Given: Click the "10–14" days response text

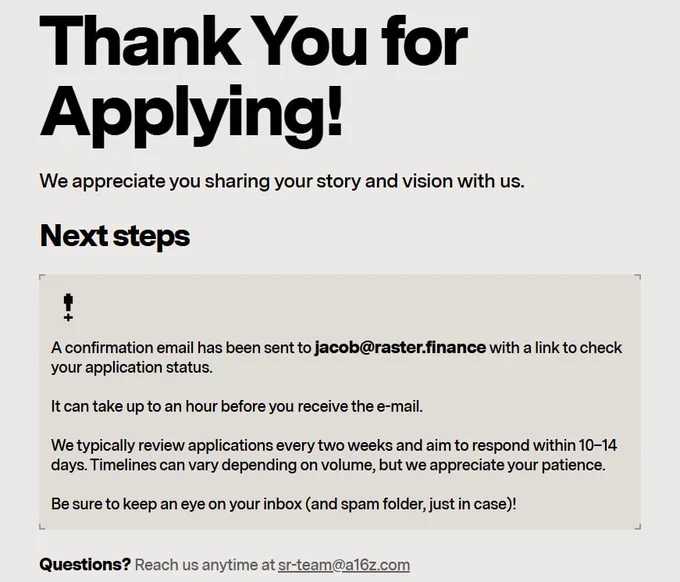Looking at the screenshot, I should pos(598,445).
